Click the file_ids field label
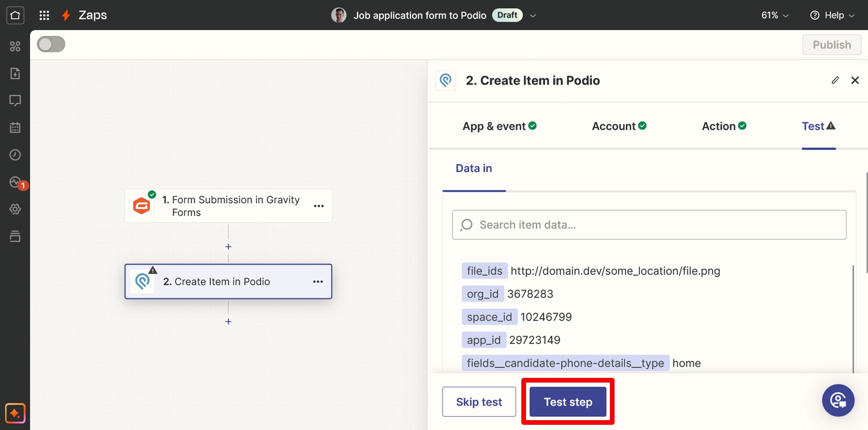Image resolution: width=868 pixels, height=430 pixels. coord(485,271)
